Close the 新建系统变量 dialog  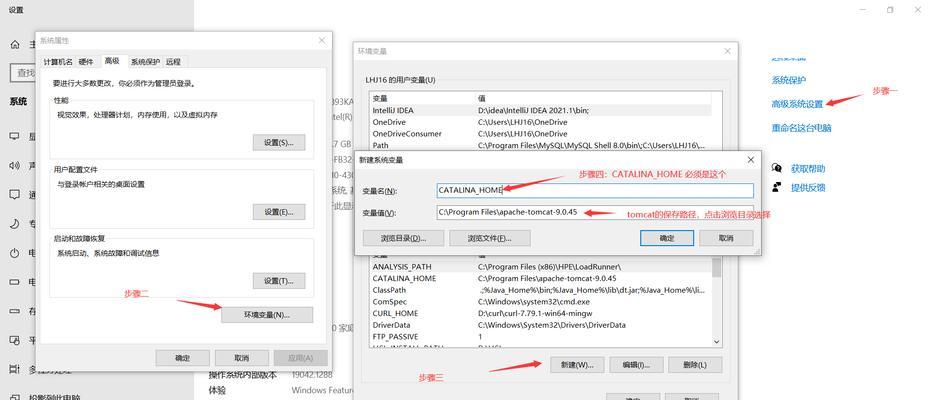[x=750, y=160]
